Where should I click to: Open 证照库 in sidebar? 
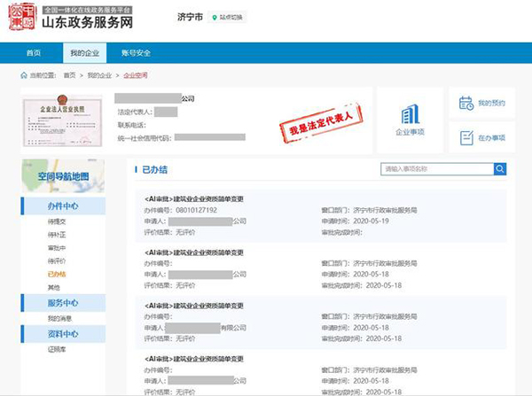57,349
